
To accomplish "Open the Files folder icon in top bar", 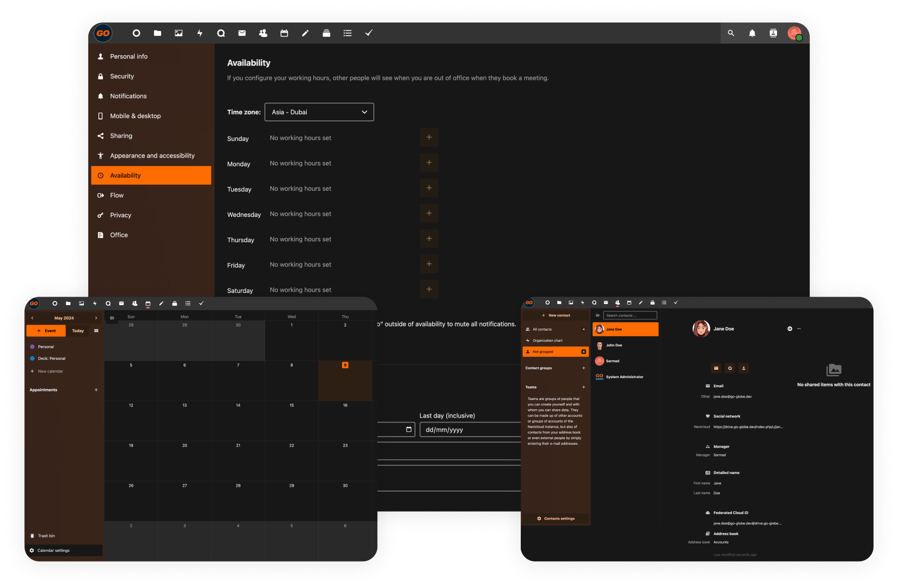I will (157, 33).
